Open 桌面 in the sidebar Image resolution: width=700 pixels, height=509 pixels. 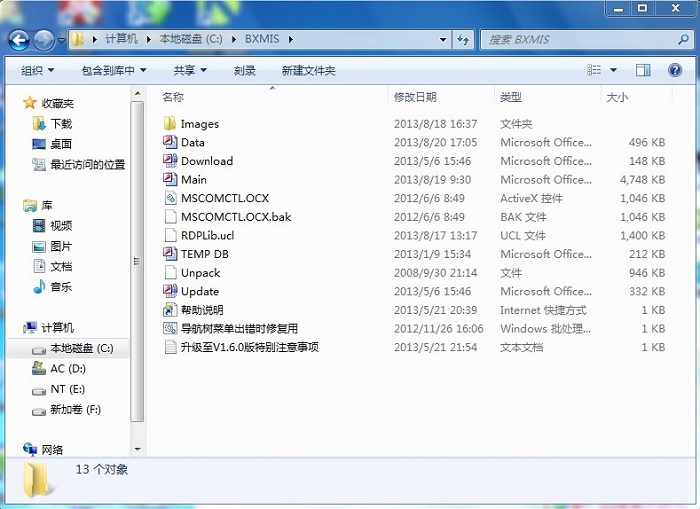[x=61, y=144]
